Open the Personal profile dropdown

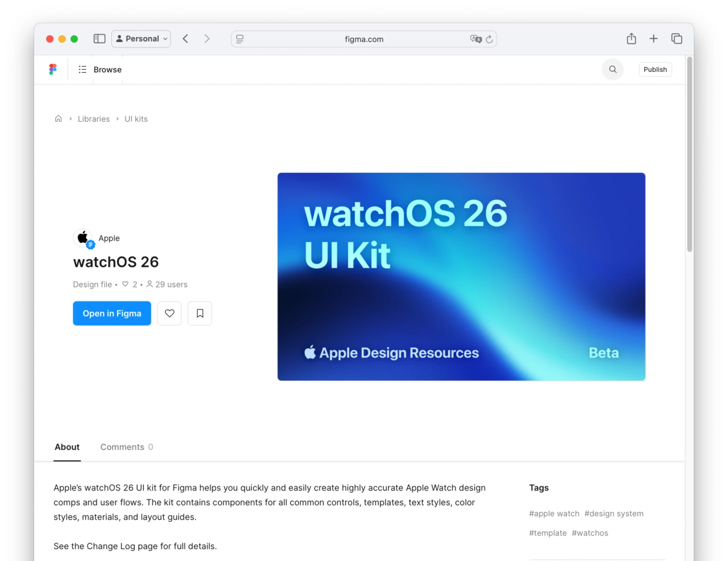click(x=141, y=38)
